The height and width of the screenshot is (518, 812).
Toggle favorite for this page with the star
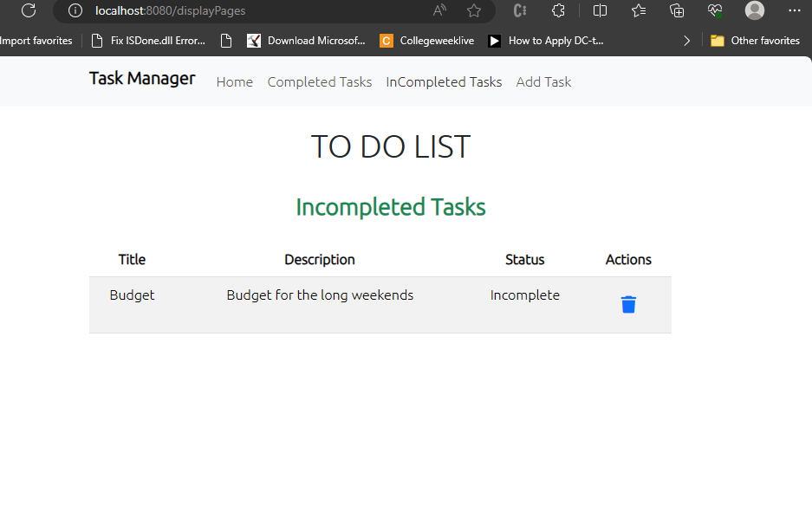click(x=474, y=11)
